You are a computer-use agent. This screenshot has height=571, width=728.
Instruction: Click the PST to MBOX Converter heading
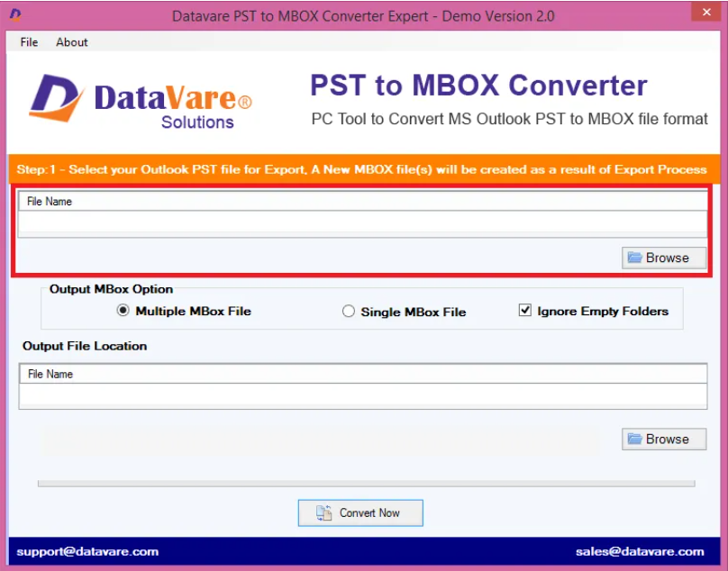click(478, 86)
